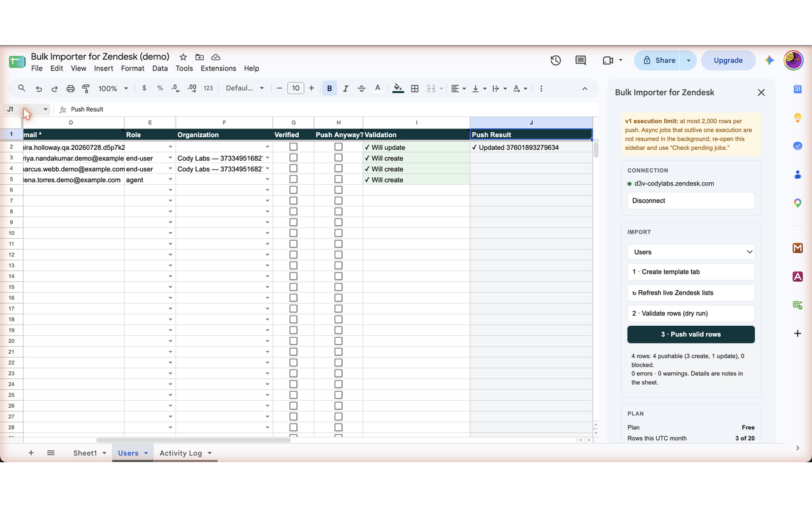
Task: Tick the Push Anyway checkbox in row 15
Action: pos(338,287)
